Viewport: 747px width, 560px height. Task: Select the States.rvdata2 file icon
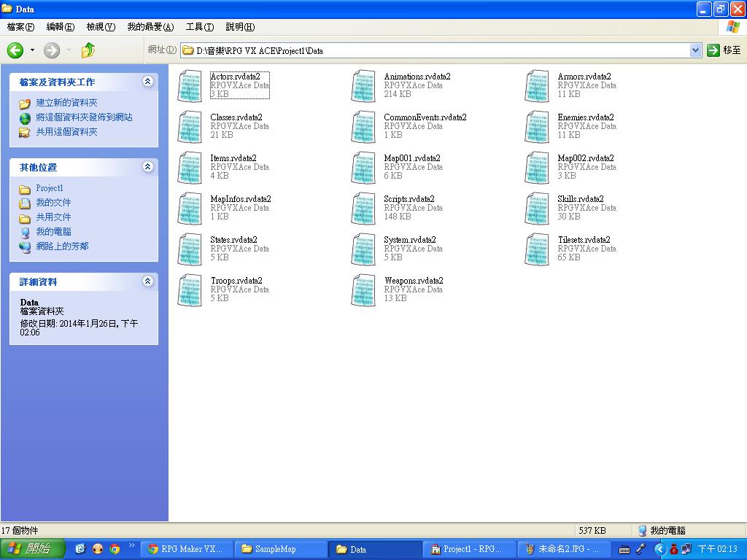[x=190, y=249]
